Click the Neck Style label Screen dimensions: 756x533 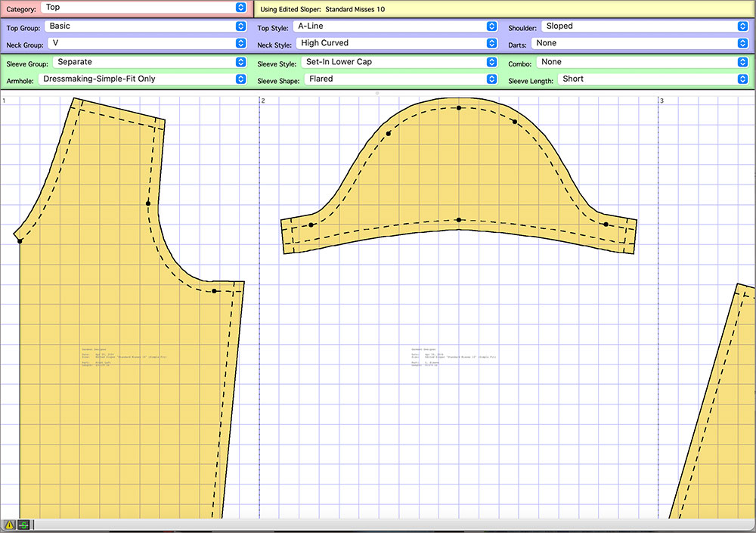274,45
